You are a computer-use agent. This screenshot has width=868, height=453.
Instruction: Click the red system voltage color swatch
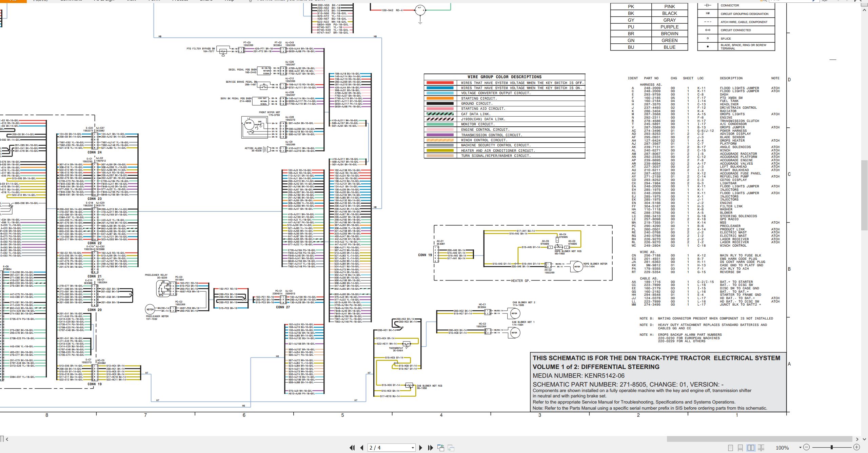click(440, 83)
